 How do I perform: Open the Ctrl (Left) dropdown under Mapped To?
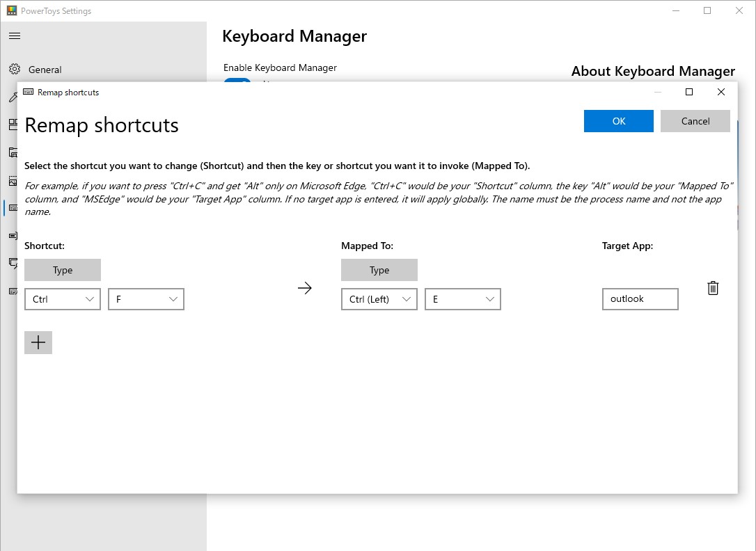(x=379, y=298)
